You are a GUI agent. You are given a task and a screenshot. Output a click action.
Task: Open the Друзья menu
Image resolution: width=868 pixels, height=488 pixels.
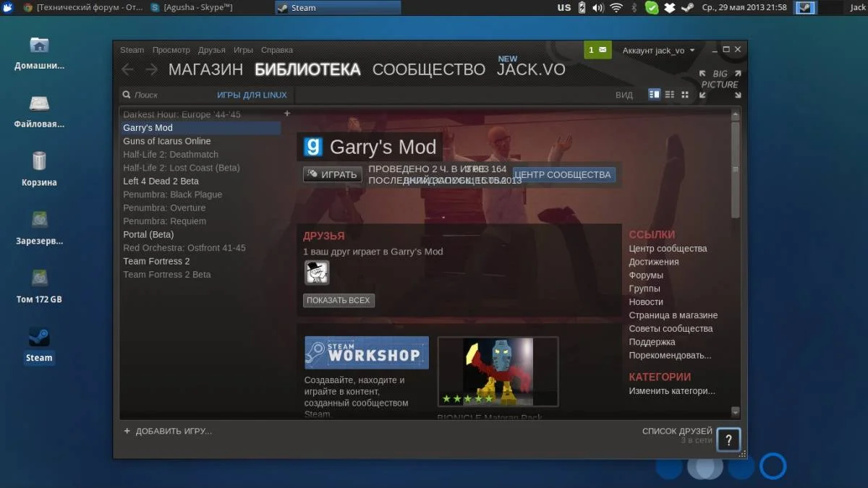pyautogui.click(x=212, y=50)
